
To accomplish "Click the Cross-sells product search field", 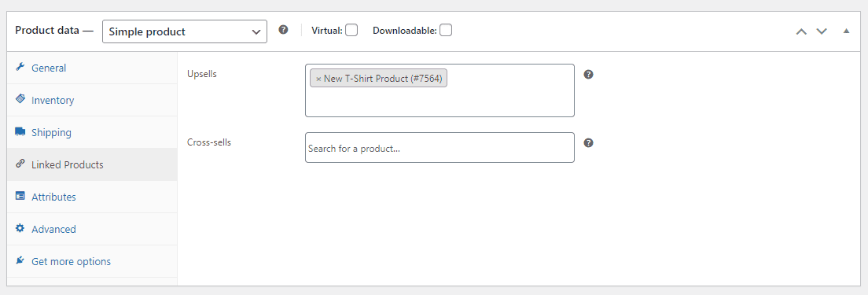I will (x=440, y=148).
